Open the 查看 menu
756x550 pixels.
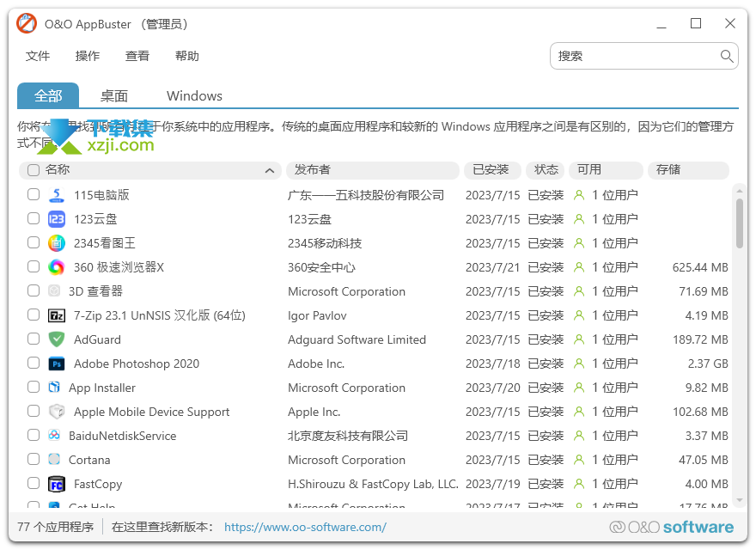[137, 56]
